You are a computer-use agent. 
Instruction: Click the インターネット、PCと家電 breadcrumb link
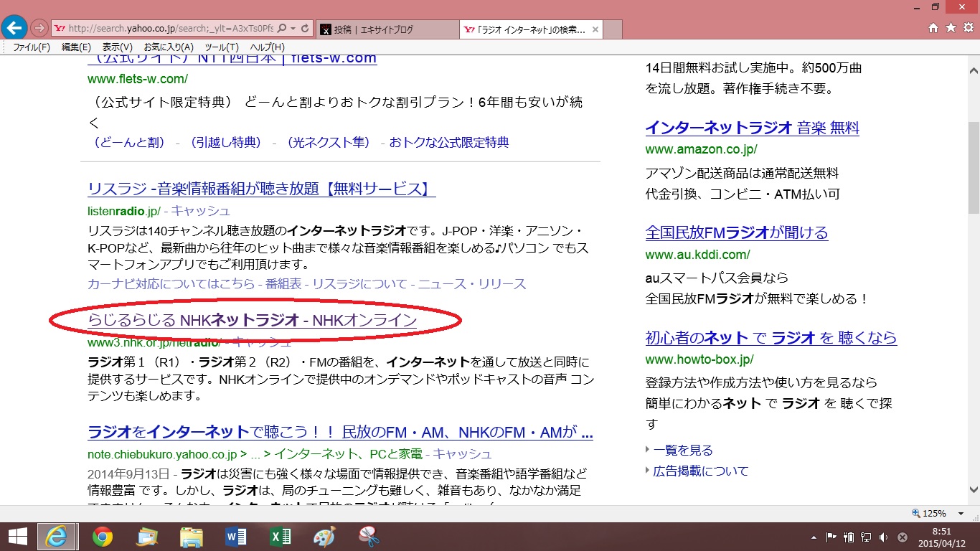[x=348, y=453]
